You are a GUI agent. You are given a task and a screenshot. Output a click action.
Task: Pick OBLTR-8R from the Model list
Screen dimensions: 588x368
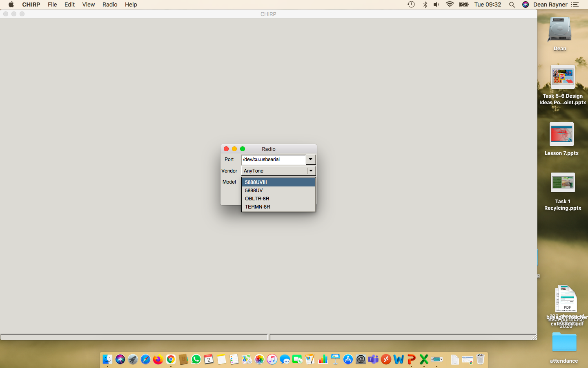click(278, 199)
